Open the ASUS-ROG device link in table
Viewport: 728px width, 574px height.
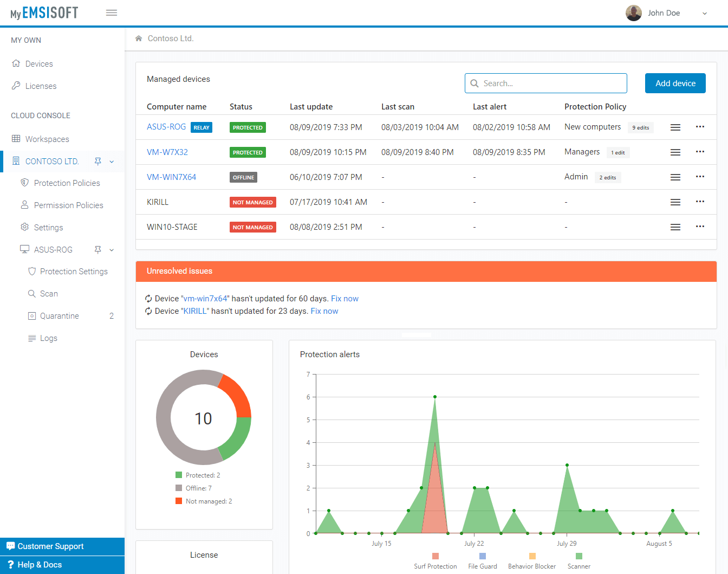coord(166,127)
